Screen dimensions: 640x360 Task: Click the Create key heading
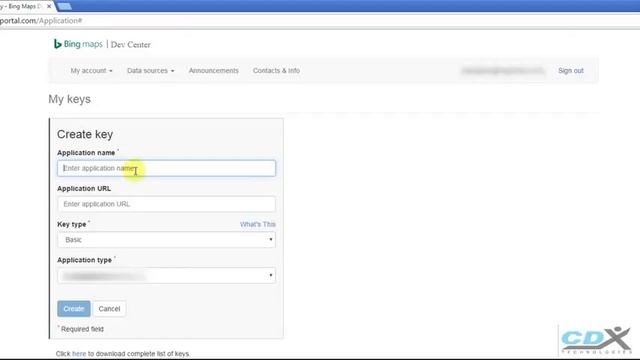point(85,134)
